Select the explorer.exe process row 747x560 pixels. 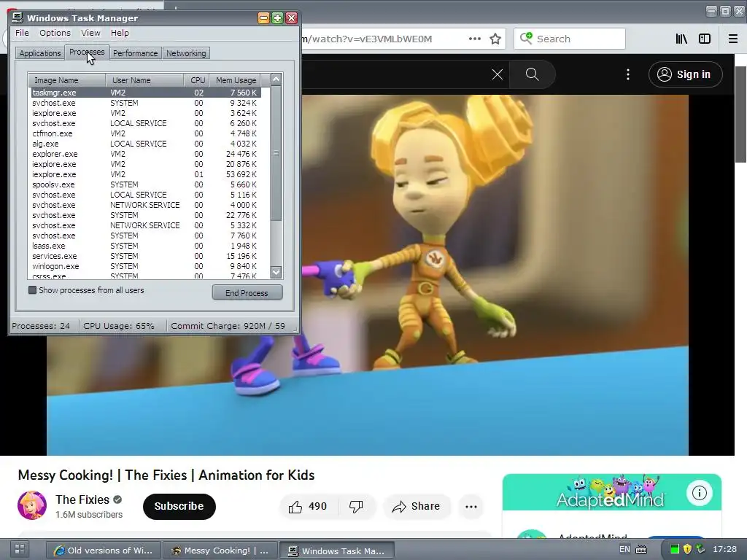(146, 154)
